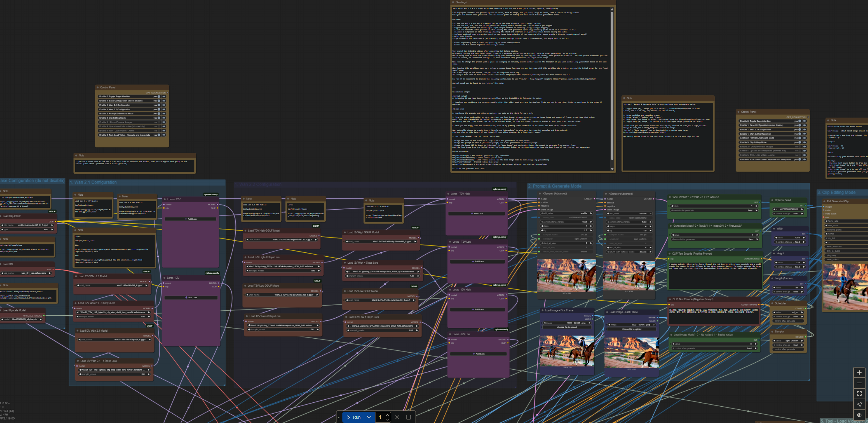Click the cancel current run X icon
Screen dimensions: 868x423
[x=397, y=417]
